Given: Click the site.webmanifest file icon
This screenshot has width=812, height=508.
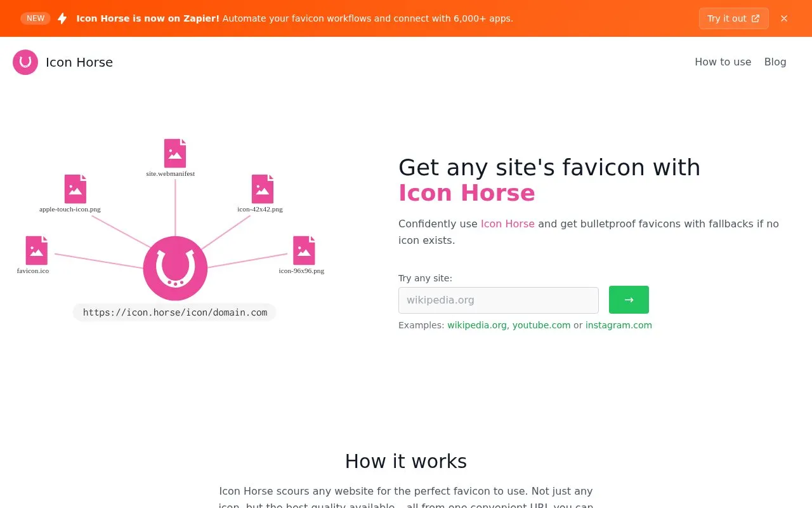Looking at the screenshot, I should click(x=175, y=153).
